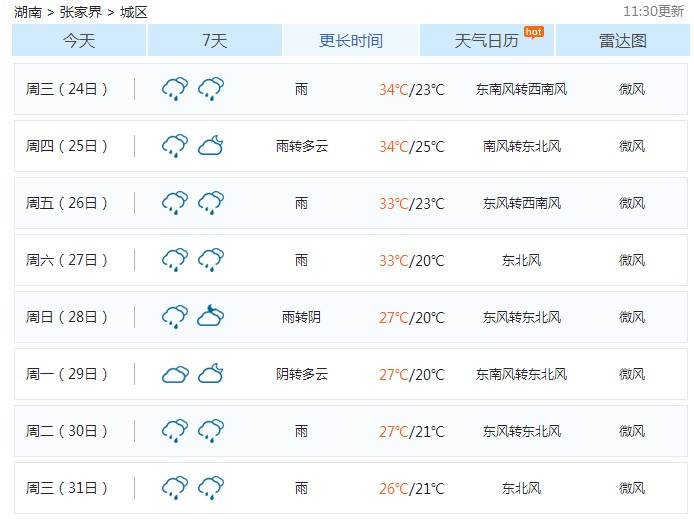The height and width of the screenshot is (519, 694).
Task: Click the 雨转阴 weather description
Action: (301, 317)
